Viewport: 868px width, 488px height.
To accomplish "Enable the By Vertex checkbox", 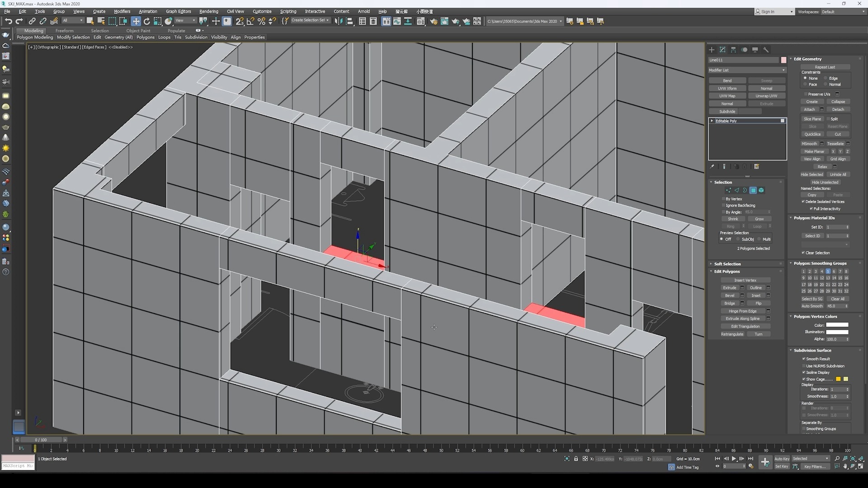I will (x=723, y=199).
